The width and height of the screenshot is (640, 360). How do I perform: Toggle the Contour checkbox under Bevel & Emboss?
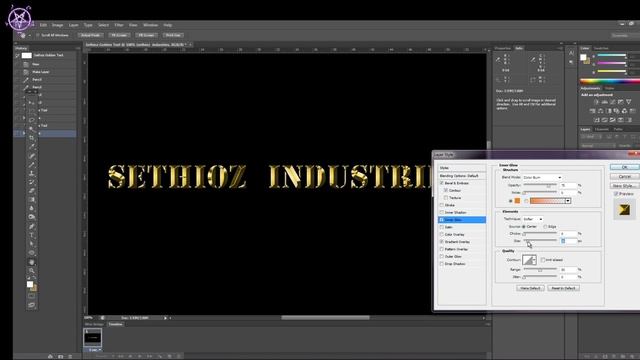[446, 190]
